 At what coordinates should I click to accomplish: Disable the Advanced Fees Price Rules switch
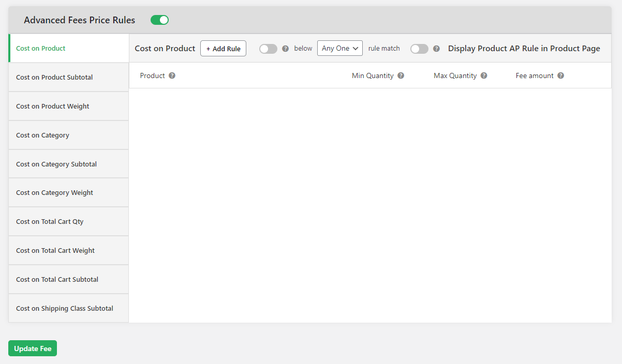(159, 20)
